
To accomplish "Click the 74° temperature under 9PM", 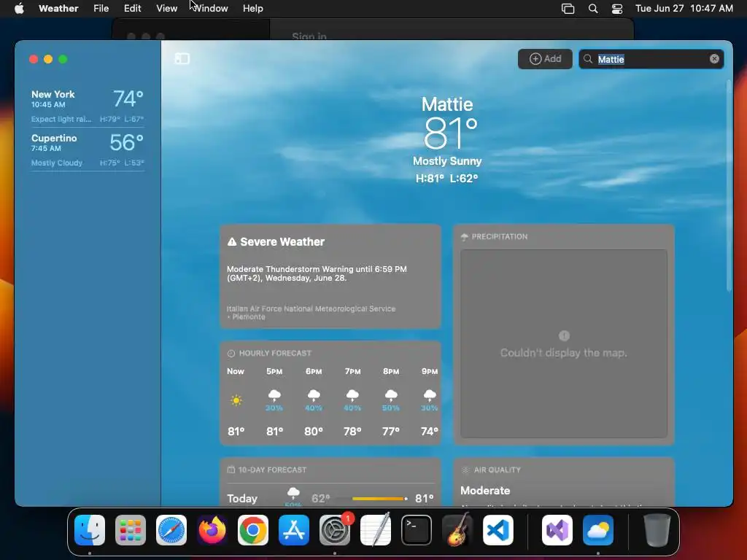I will (x=429, y=432).
